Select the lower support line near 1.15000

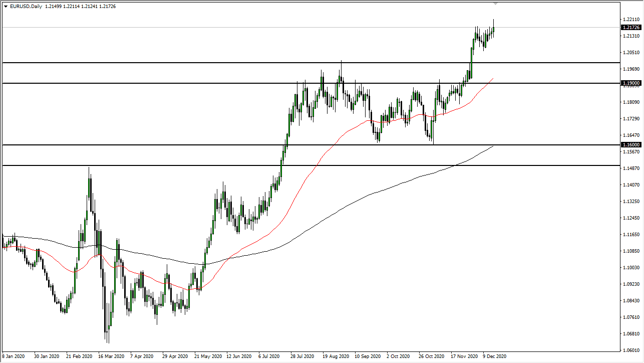coord(200,166)
